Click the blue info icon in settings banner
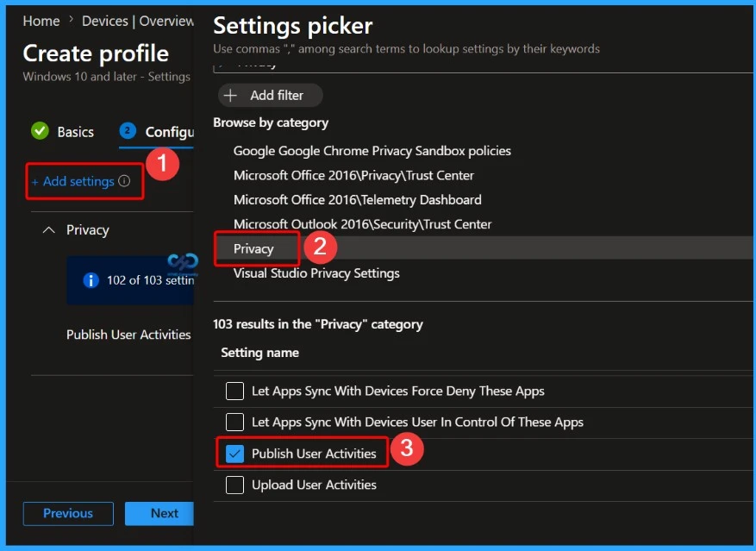The image size is (756, 551). point(91,280)
